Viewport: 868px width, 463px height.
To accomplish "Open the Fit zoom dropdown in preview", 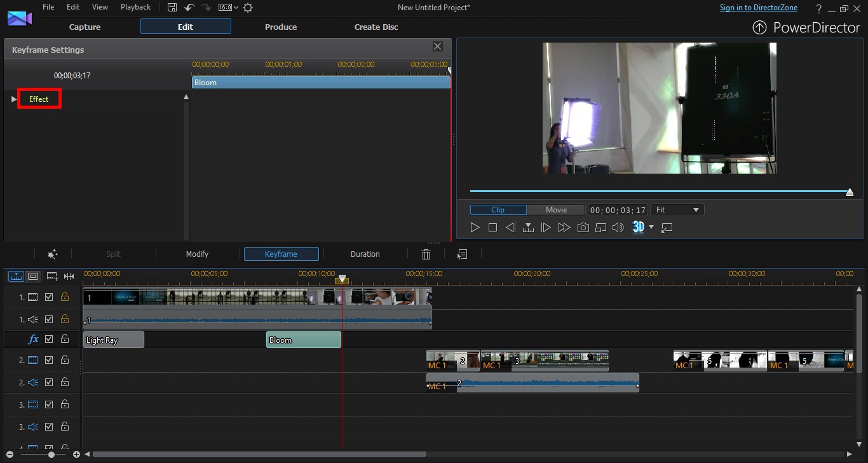I will point(677,210).
